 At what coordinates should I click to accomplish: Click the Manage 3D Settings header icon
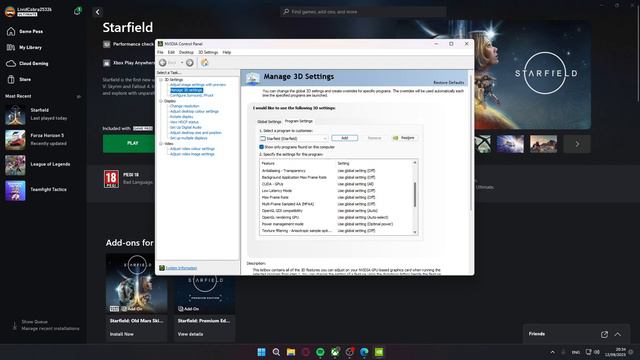click(252, 78)
